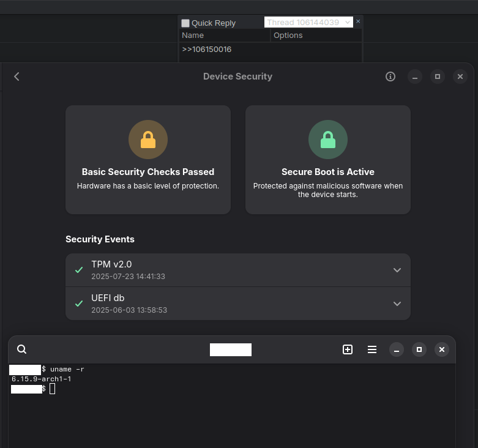Open search in the terminal window
Screen dimensions: 478x448
21,349
